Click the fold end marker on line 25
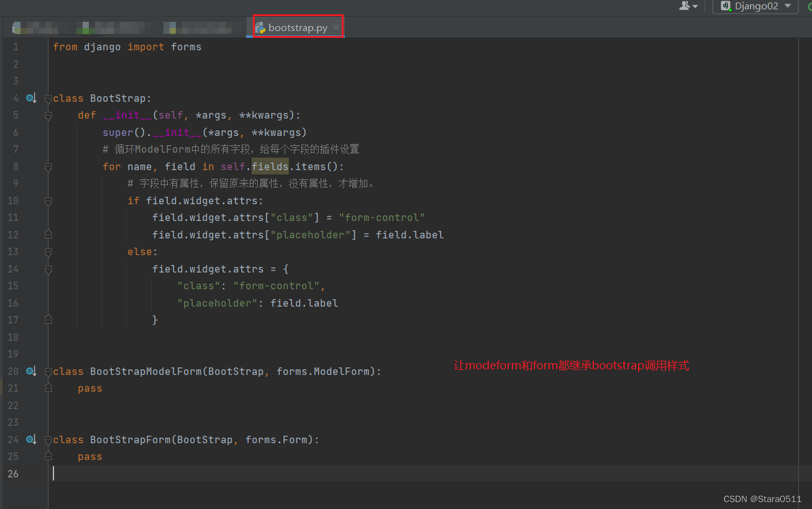Viewport: 812px width, 509px height. (x=48, y=456)
